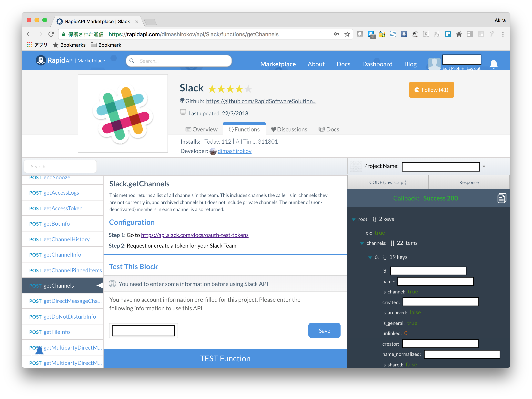This screenshot has width=532, height=399.
Task: Click the Save button
Action: (324, 331)
